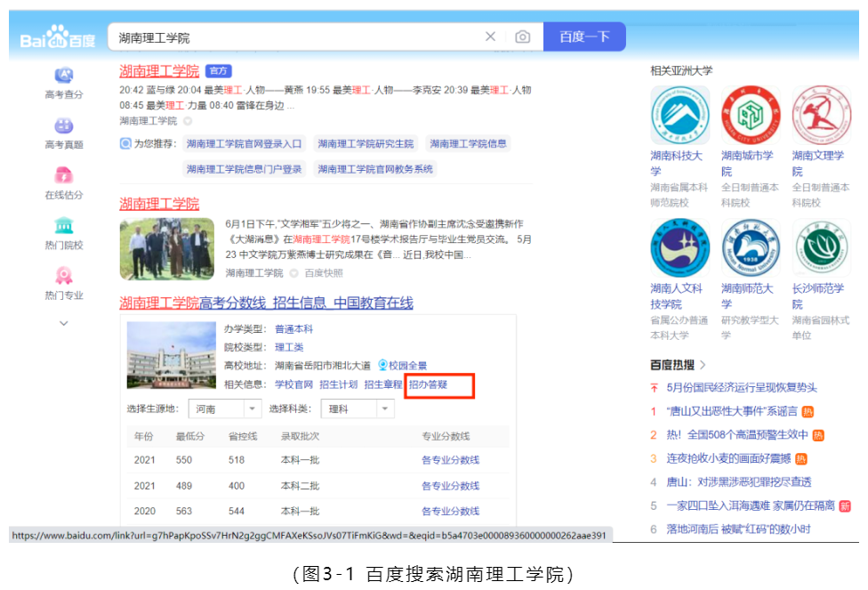The width and height of the screenshot is (868, 590).
Task: Open the official 湖南理工学院 result title
Action: pos(159,71)
